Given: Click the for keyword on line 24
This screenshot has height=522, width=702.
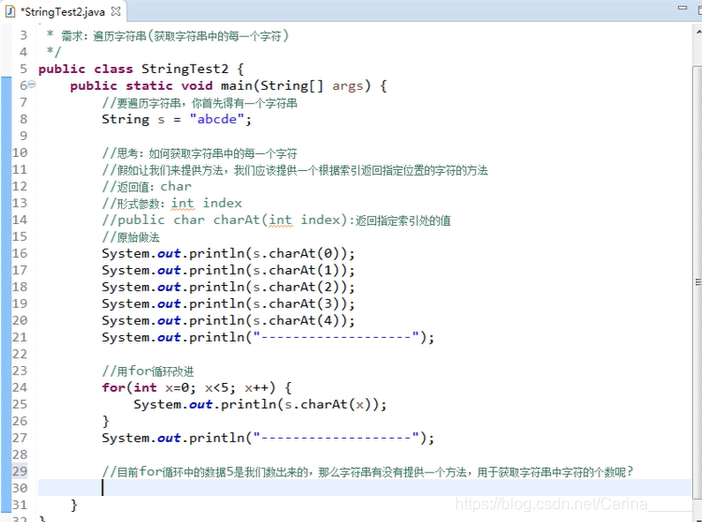Looking at the screenshot, I should 114,387.
